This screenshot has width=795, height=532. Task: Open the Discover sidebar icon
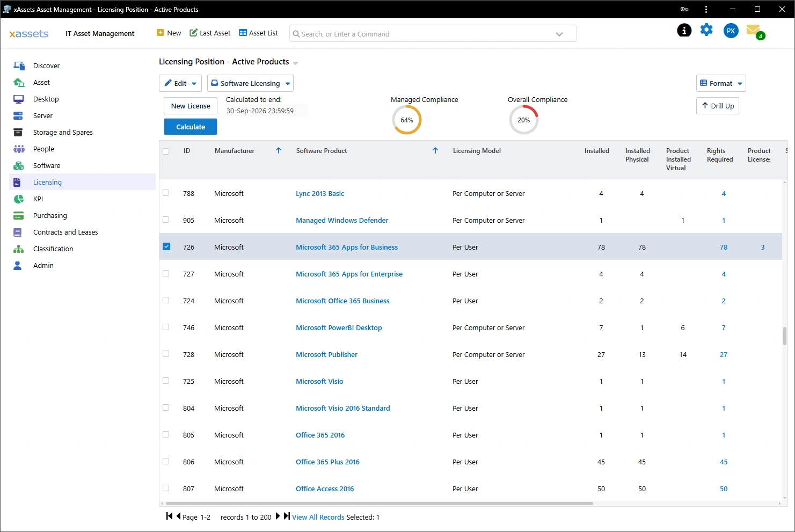[x=19, y=66]
